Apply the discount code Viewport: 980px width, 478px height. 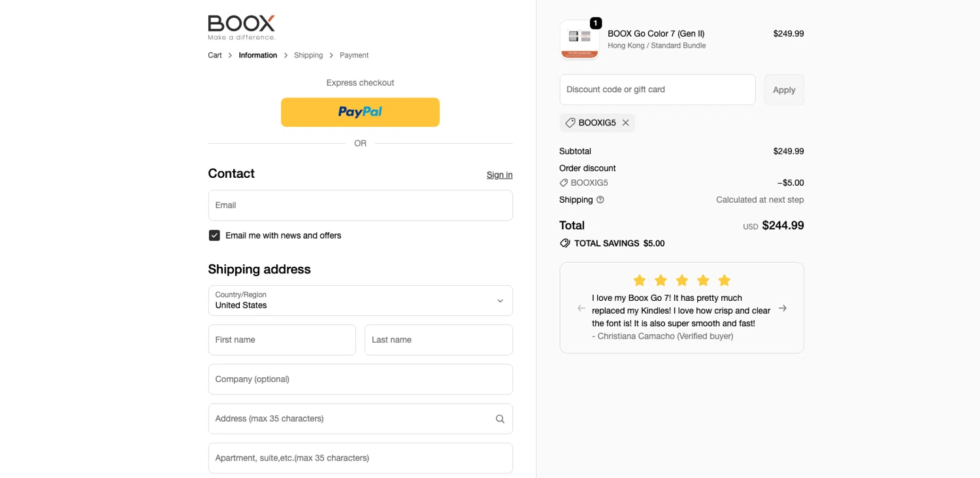pos(784,90)
